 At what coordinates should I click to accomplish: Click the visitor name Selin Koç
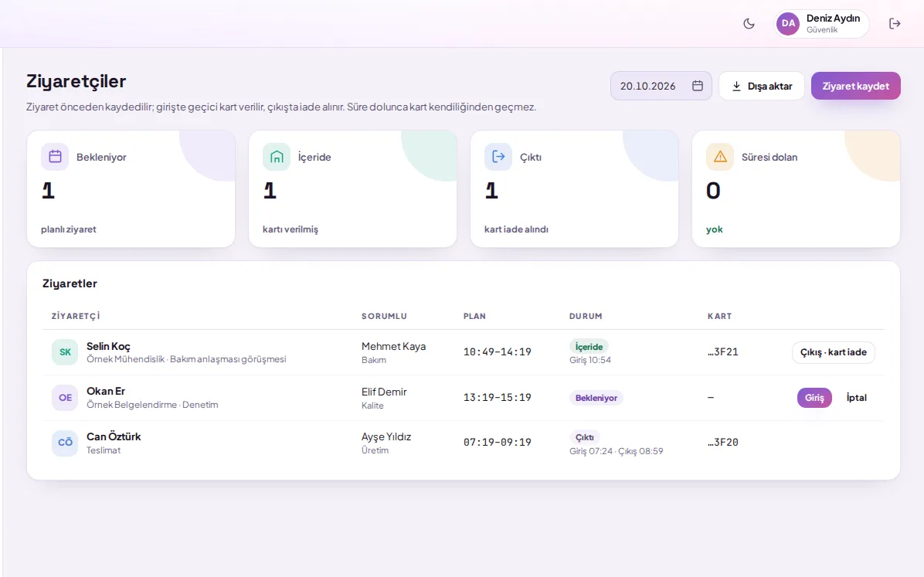108,346
